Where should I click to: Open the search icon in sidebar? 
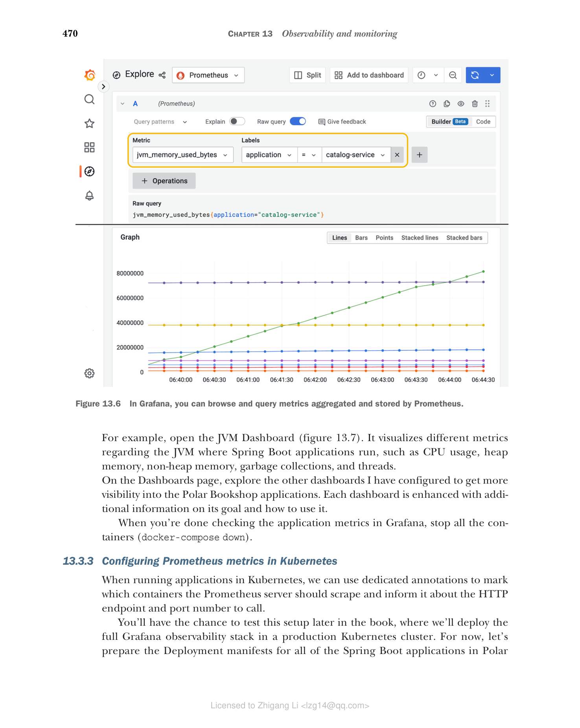point(90,99)
